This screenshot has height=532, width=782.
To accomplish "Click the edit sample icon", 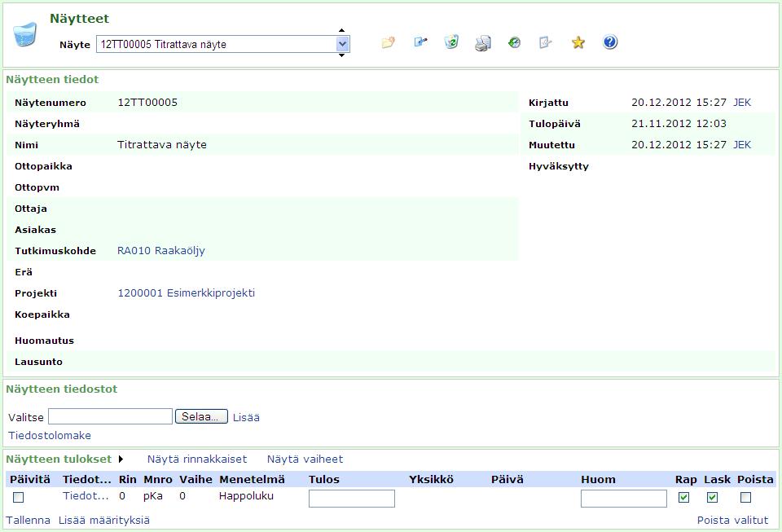I will [x=420, y=42].
